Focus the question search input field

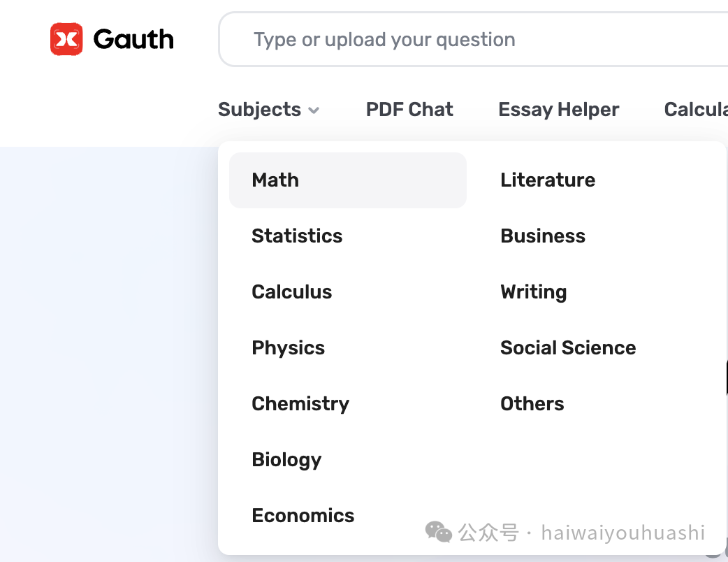tap(473, 39)
